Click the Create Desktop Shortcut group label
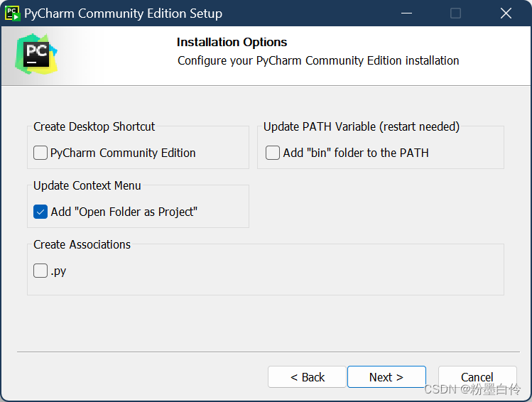532x402 pixels. tap(94, 126)
